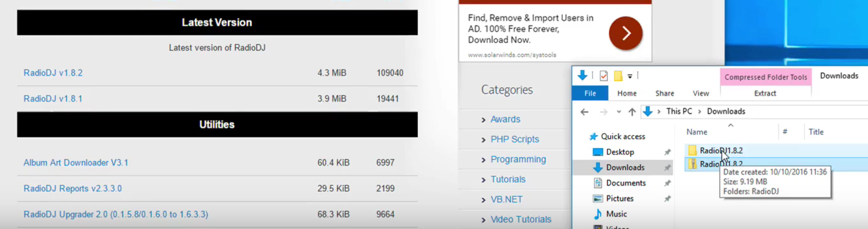Click the blue download arrow in title bar
The image size is (868, 229).
582,75
